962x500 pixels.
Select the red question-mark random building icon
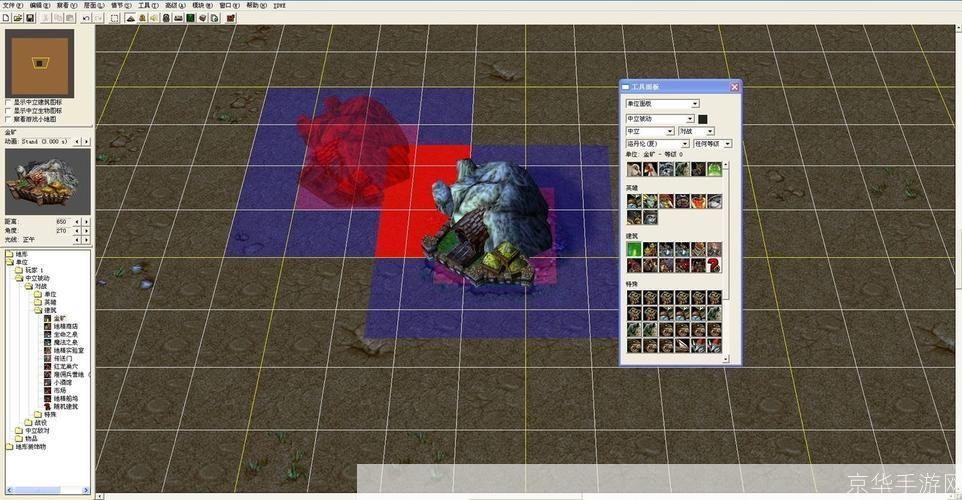[714, 265]
